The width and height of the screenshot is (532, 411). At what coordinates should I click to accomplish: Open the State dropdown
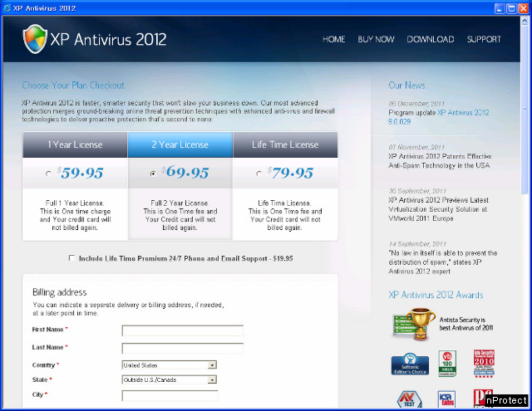[169, 379]
